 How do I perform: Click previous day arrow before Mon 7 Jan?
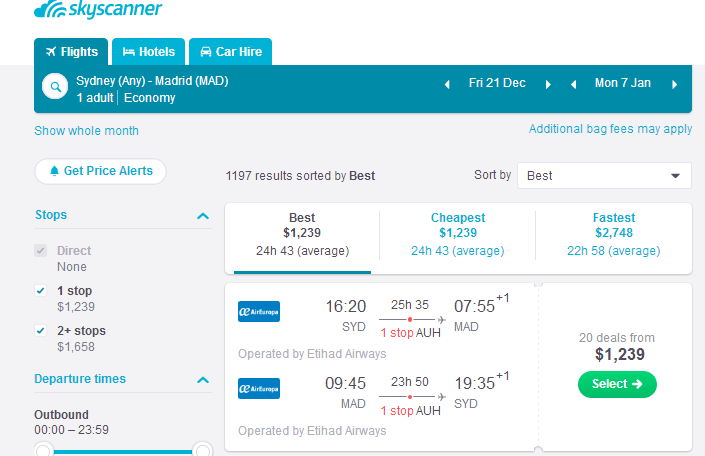(x=573, y=84)
